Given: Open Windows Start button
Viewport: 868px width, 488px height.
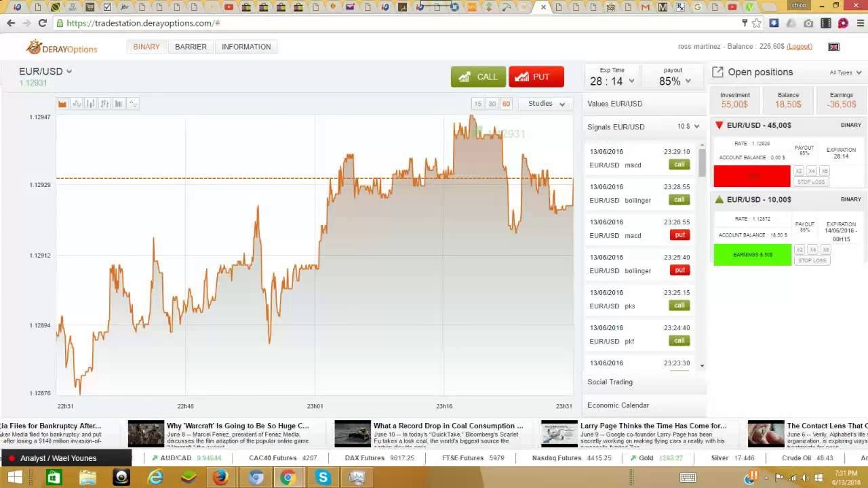Looking at the screenshot, I should pyautogui.click(x=15, y=477).
